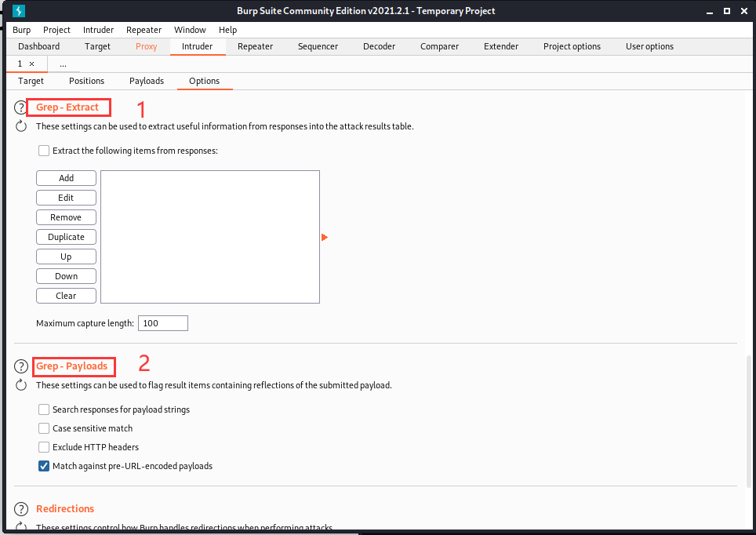Screen dimensions: 756x535
Task: Move item with the Down button
Action: pos(66,276)
